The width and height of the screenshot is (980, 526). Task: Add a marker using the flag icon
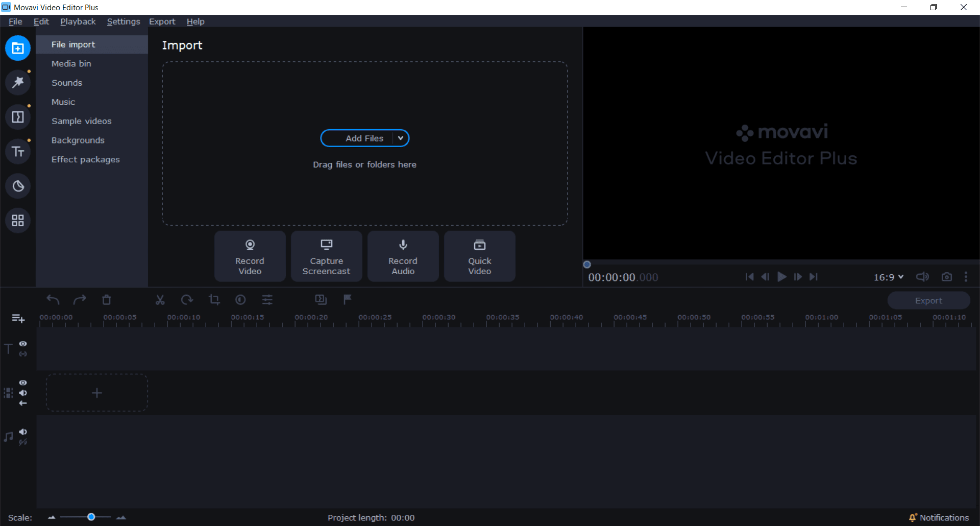[x=347, y=300]
